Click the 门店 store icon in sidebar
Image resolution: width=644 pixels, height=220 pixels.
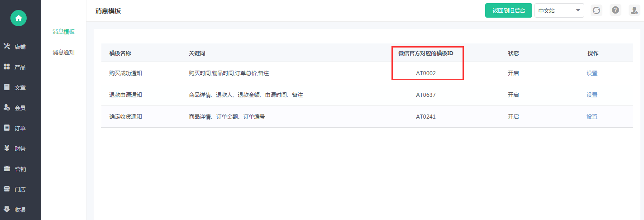[7, 189]
